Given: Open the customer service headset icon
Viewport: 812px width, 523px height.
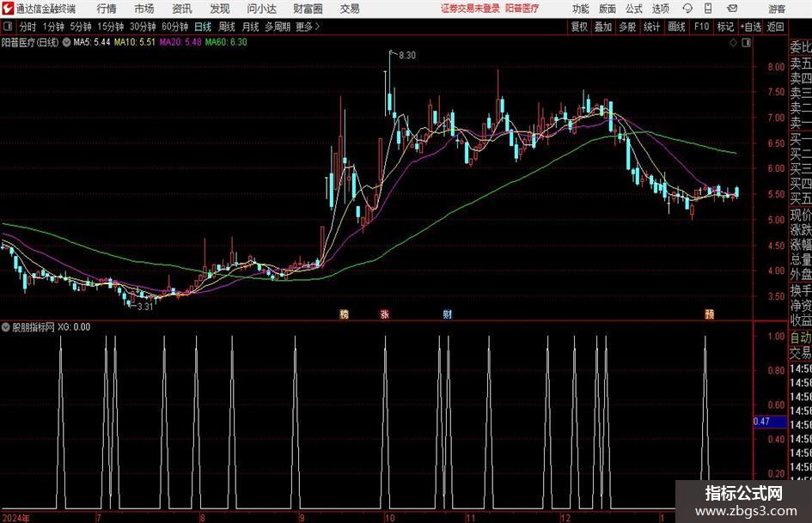Looking at the screenshot, I should [x=687, y=9].
